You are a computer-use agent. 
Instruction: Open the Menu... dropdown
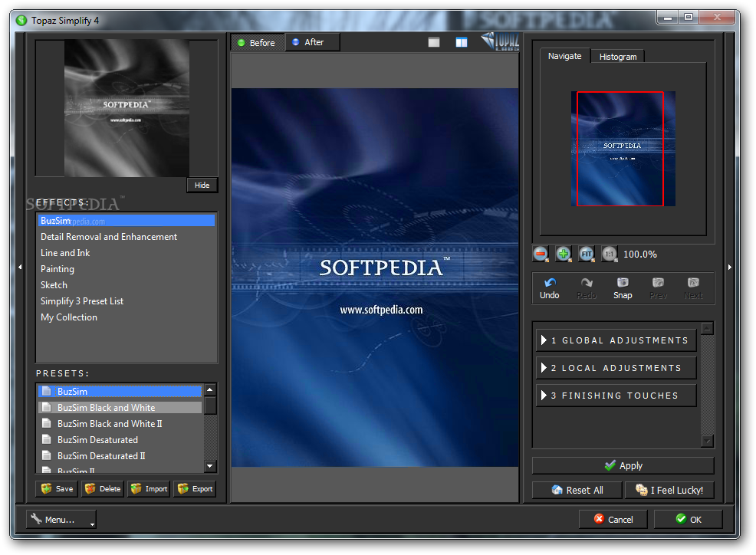(x=61, y=519)
